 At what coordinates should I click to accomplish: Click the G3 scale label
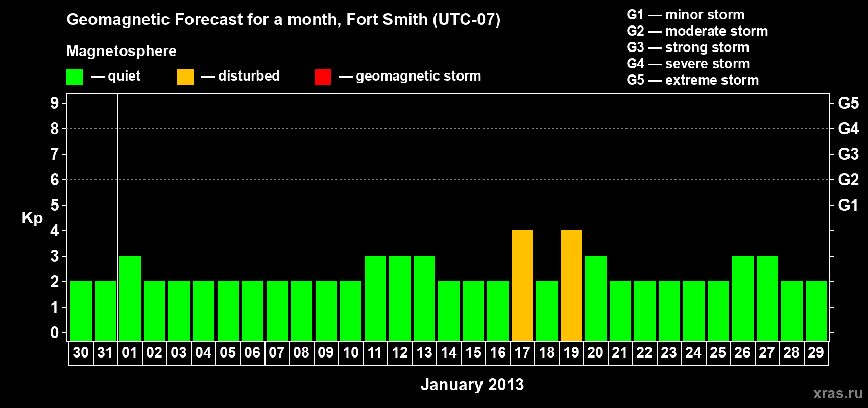pos(849,154)
